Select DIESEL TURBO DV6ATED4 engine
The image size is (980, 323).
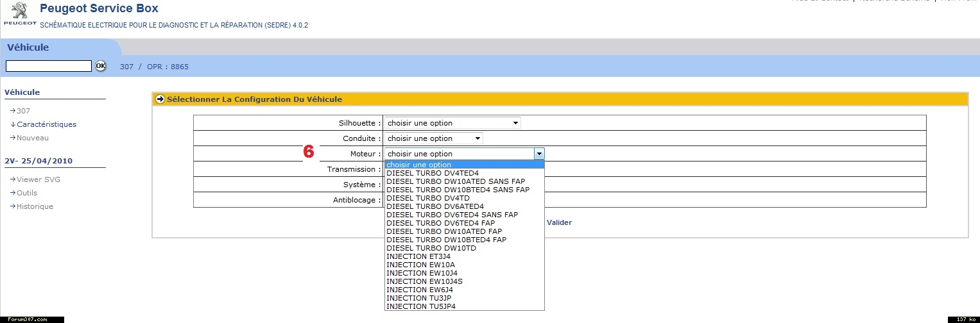point(464,206)
